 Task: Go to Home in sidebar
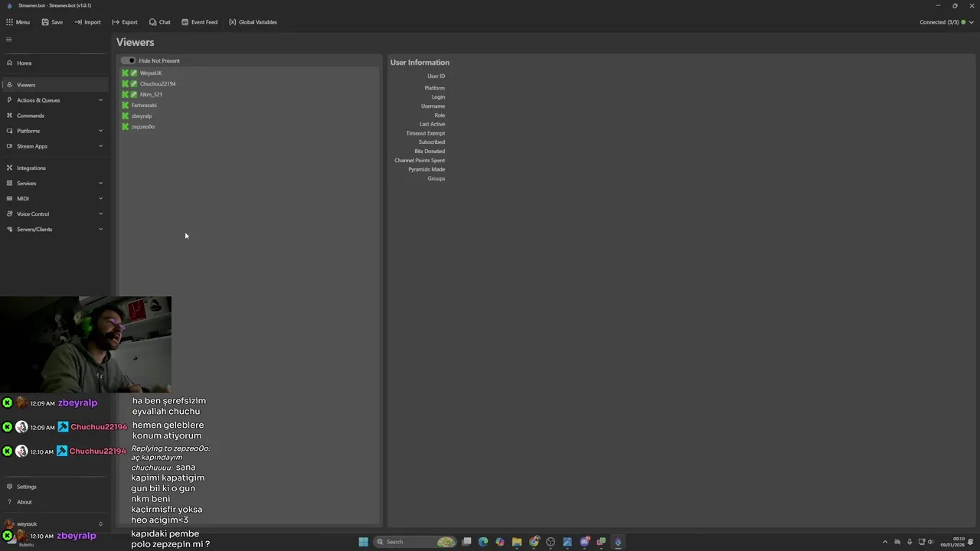tap(54, 64)
